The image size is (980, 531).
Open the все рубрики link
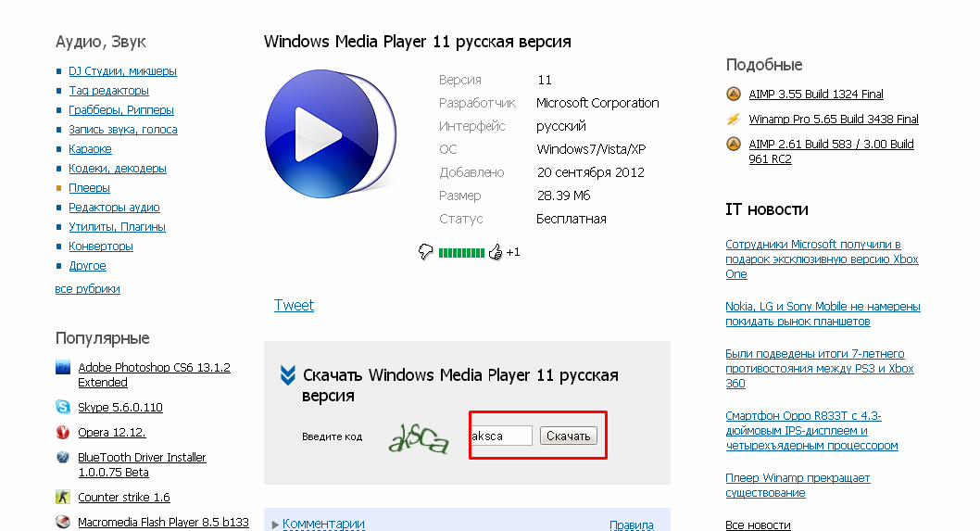[x=87, y=289]
